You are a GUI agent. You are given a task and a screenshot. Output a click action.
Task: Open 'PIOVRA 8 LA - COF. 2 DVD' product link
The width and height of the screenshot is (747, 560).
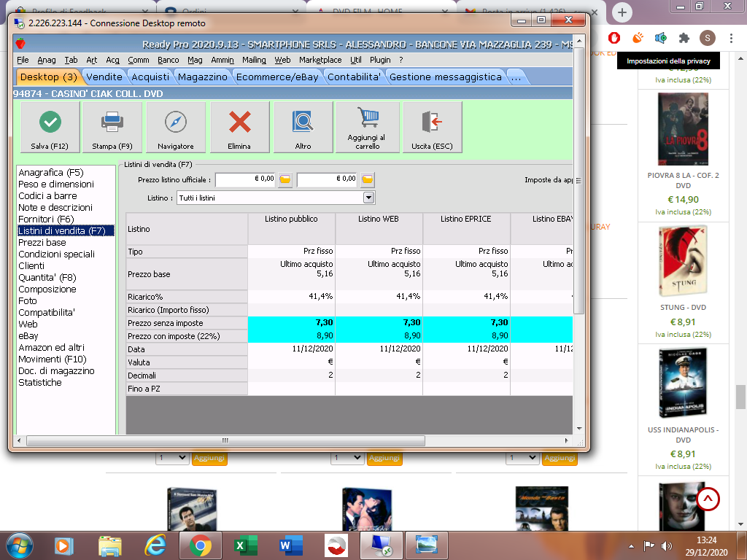click(x=683, y=181)
